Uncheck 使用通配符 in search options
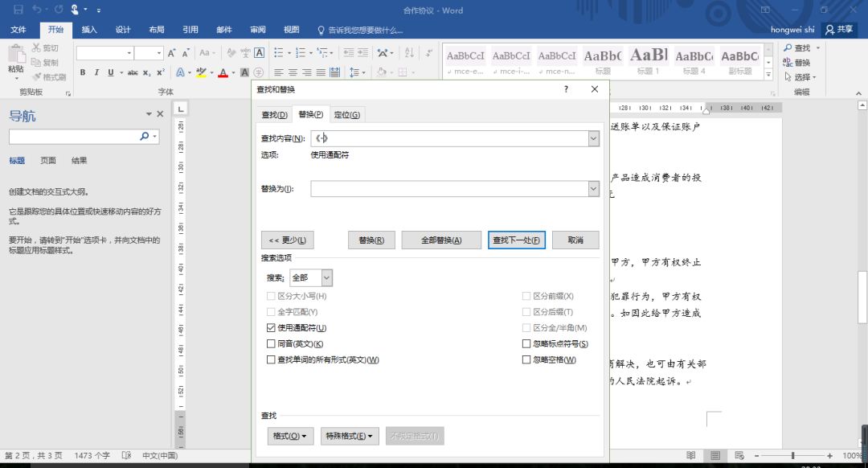 [x=272, y=328]
